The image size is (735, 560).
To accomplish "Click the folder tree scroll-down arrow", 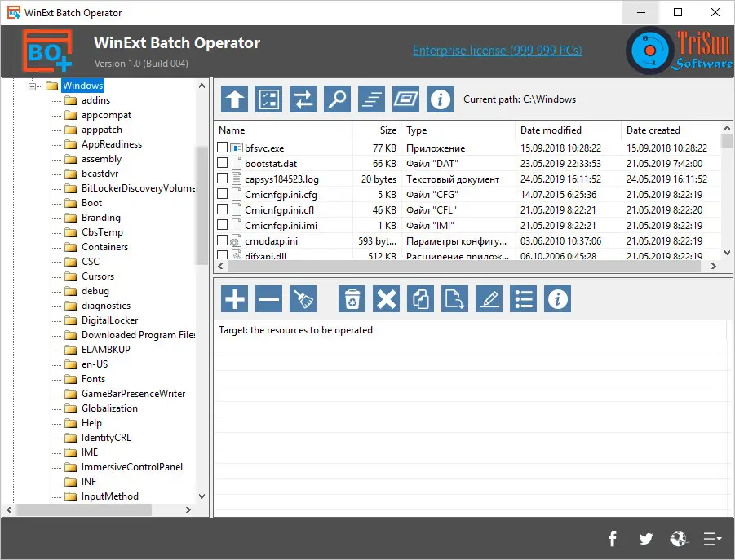I will pyautogui.click(x=202, y=496).
